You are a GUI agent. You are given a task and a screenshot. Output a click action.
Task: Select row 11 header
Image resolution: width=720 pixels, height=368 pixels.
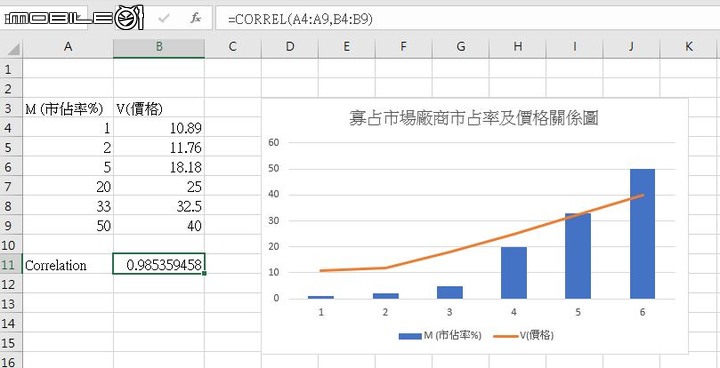coord(11,265)
